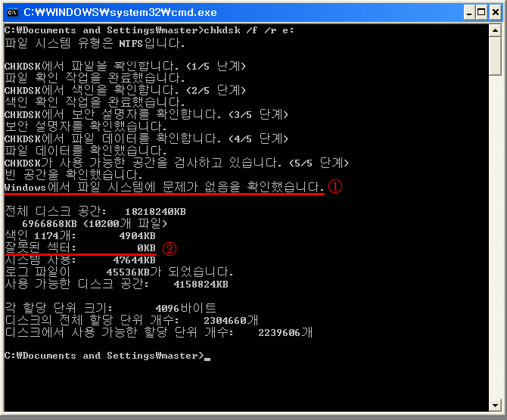Click the '47644KB' system usage value
507x420 pixels.
tap(134, 260)
